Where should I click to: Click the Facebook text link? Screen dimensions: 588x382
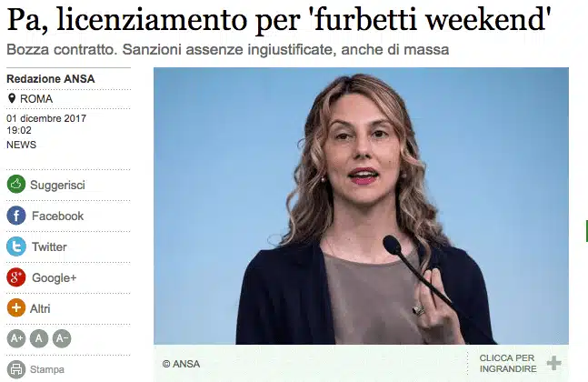58,216
